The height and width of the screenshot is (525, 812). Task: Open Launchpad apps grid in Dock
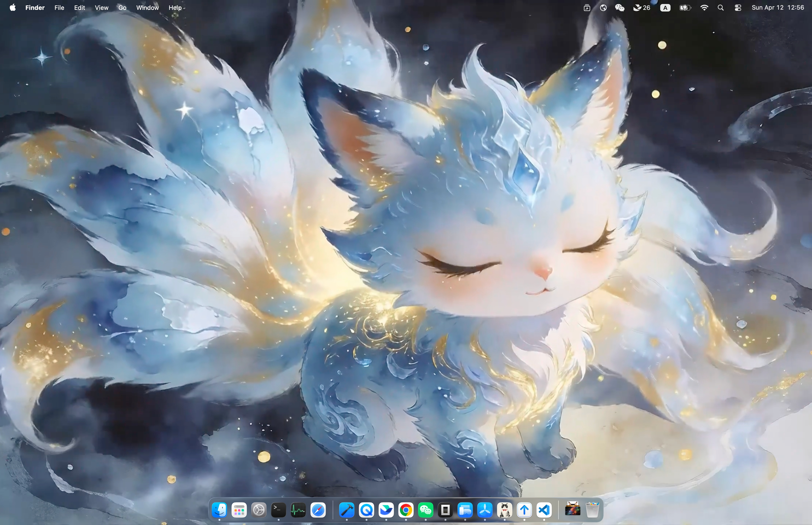click(239, 510)
